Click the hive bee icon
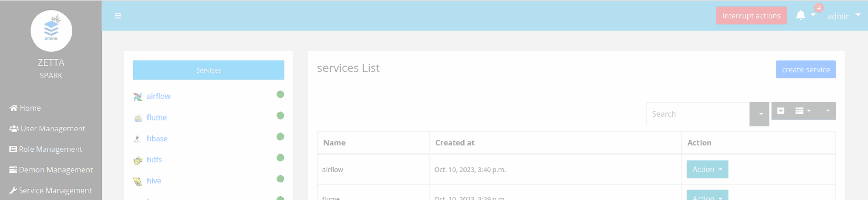This screenshot has width=868, height=200. (138, 181)
